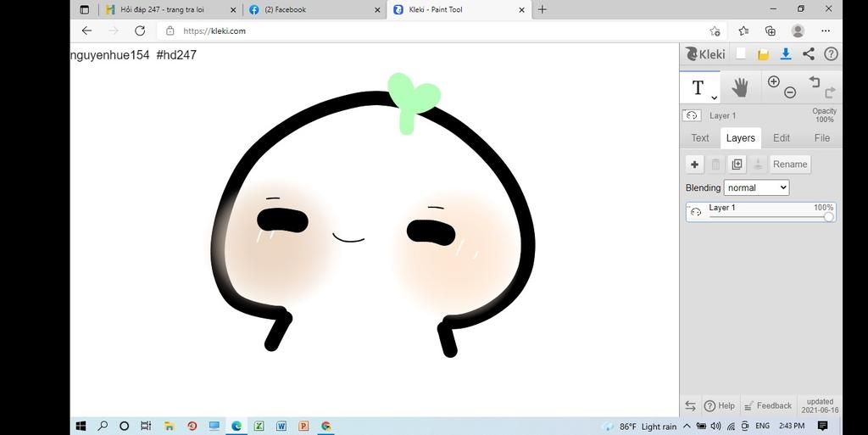The image size is (868, 435).
Task: Go back in the browser
Action: [87, 31]
